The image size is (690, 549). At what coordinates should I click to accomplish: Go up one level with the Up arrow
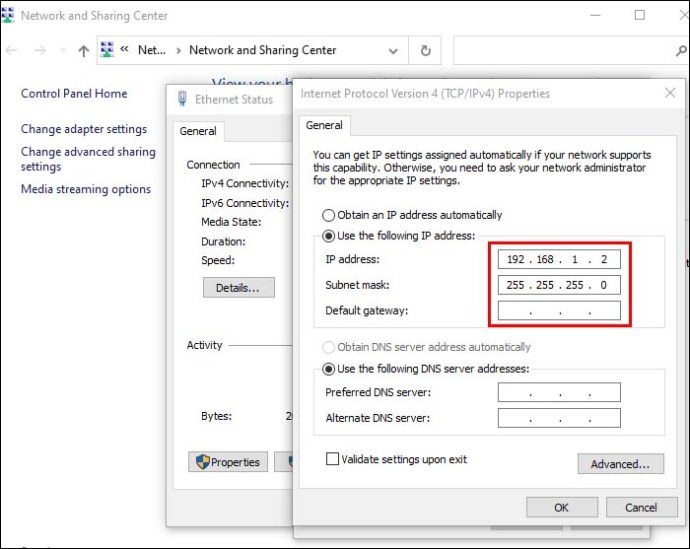[84, 51]
